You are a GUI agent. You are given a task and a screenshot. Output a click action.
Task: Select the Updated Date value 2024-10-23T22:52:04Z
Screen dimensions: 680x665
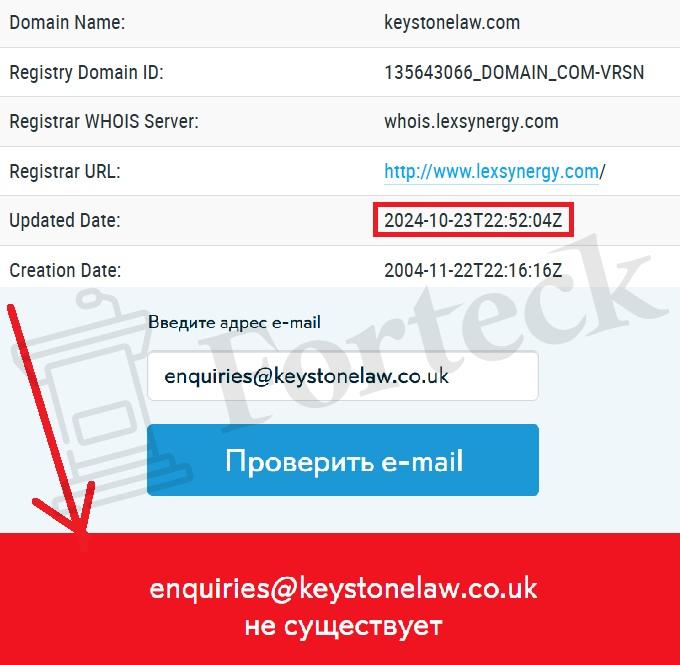pyautogui.click(x=473, y=220)
